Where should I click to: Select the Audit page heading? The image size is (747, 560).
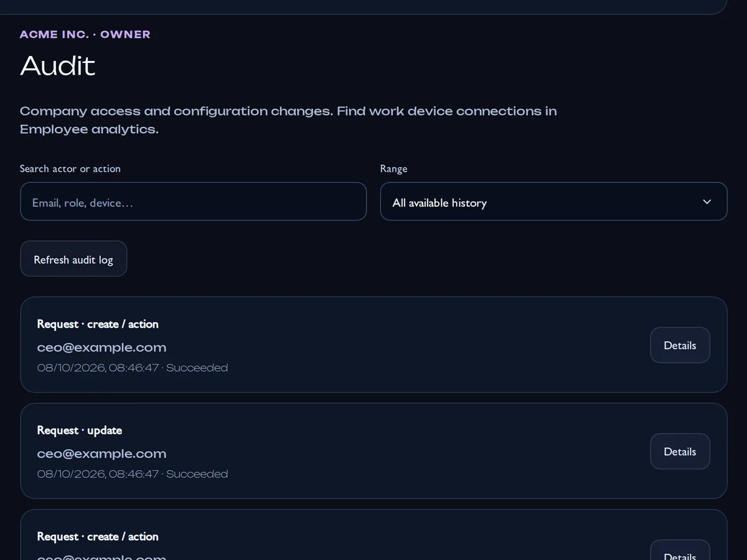coord(58,66)
